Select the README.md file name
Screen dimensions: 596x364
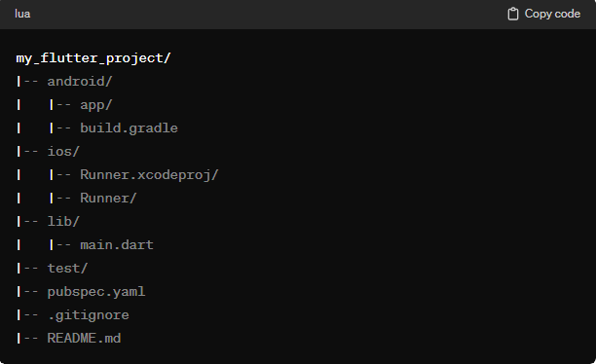(84, 338)
